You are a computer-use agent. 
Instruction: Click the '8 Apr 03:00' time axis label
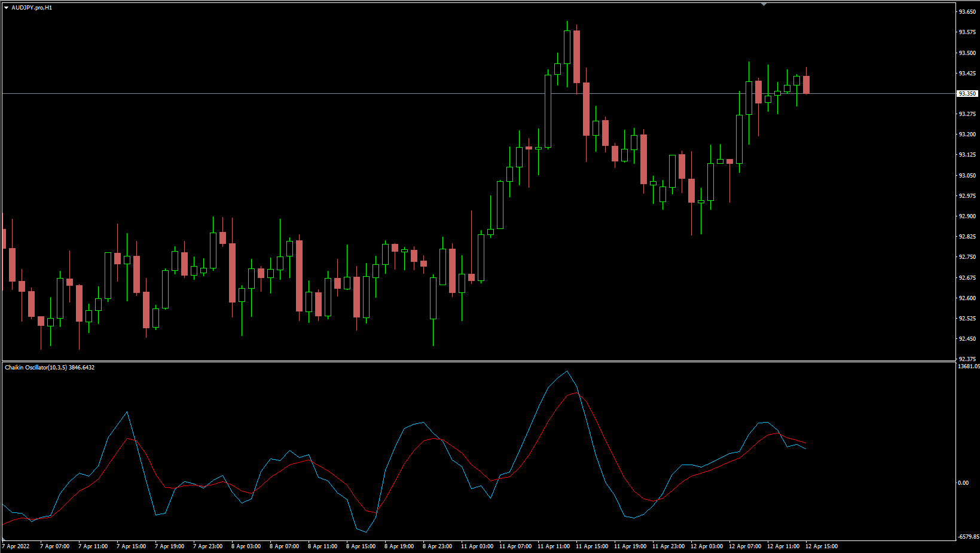pos(246,546)
